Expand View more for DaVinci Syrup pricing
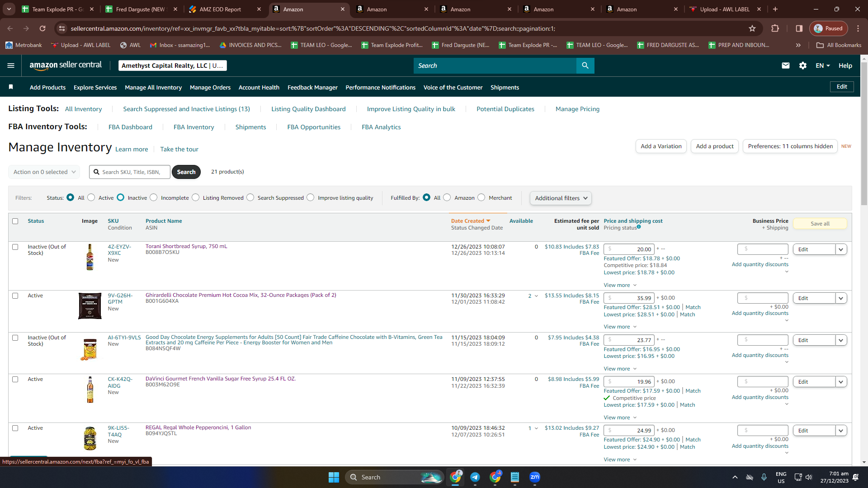 point(620,418)
